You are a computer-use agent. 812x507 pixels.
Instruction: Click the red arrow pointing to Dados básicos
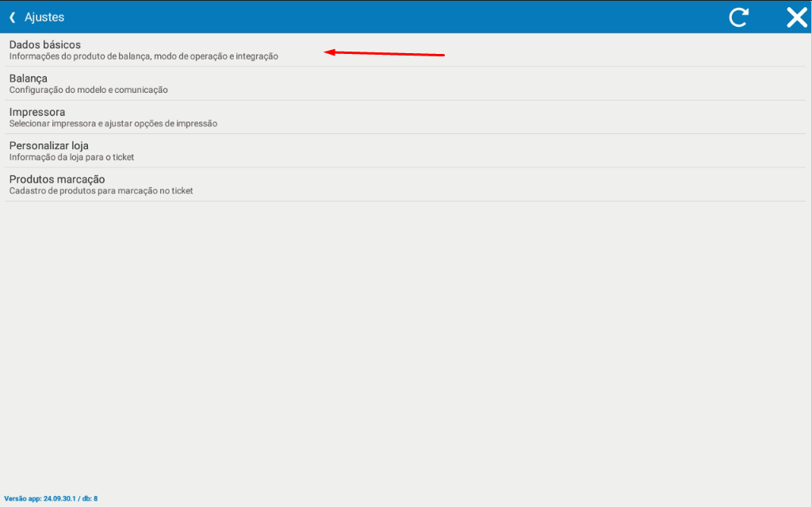pyautogui.click(x=385, y=54)
